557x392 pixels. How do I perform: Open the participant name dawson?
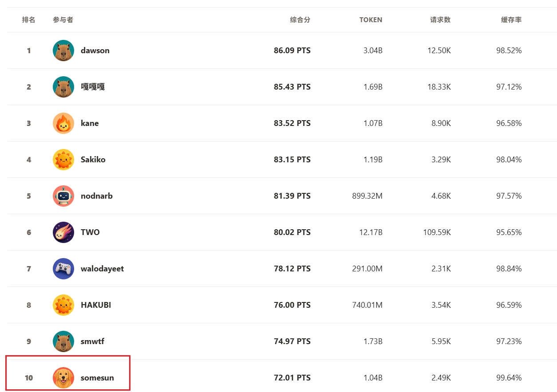pos(95,51)
